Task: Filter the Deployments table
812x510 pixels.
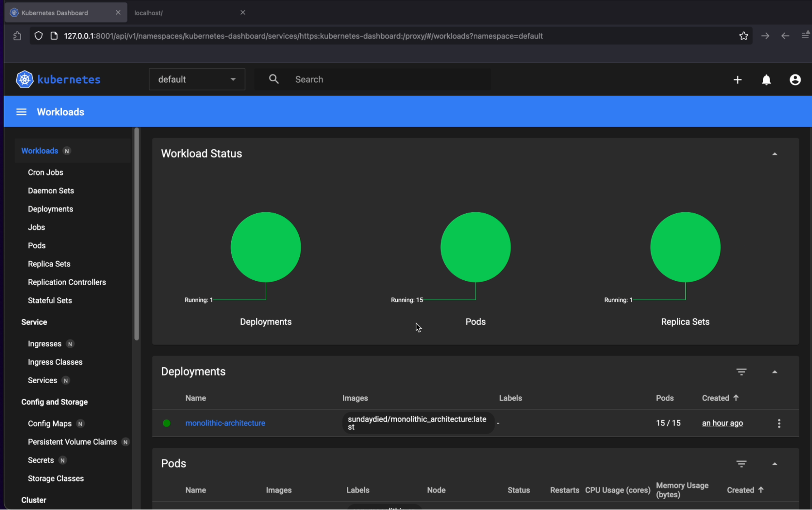Action: click(741, 372)
